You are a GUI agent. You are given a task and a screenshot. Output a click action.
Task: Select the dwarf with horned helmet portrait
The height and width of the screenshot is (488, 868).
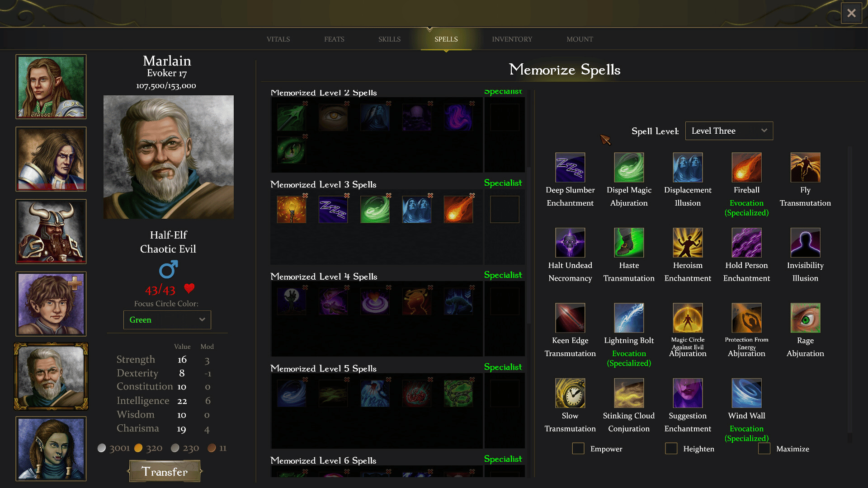[x=51, y=231]
